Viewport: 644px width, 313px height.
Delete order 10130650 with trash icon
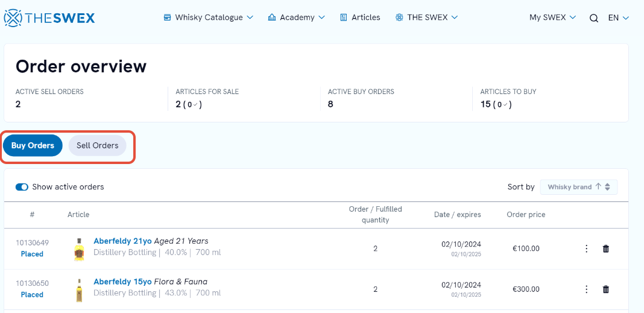(x=606, y=289)
